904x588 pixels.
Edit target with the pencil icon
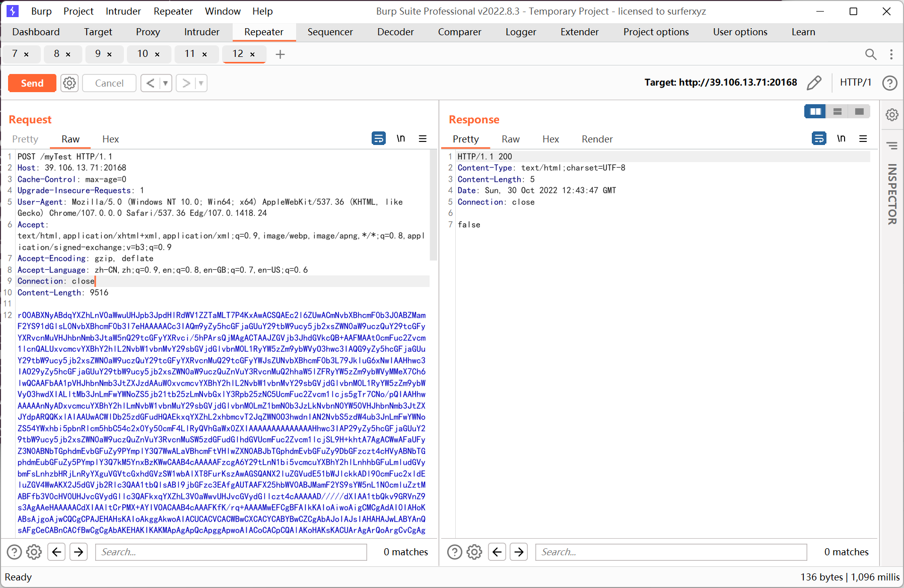coord(814,83)
